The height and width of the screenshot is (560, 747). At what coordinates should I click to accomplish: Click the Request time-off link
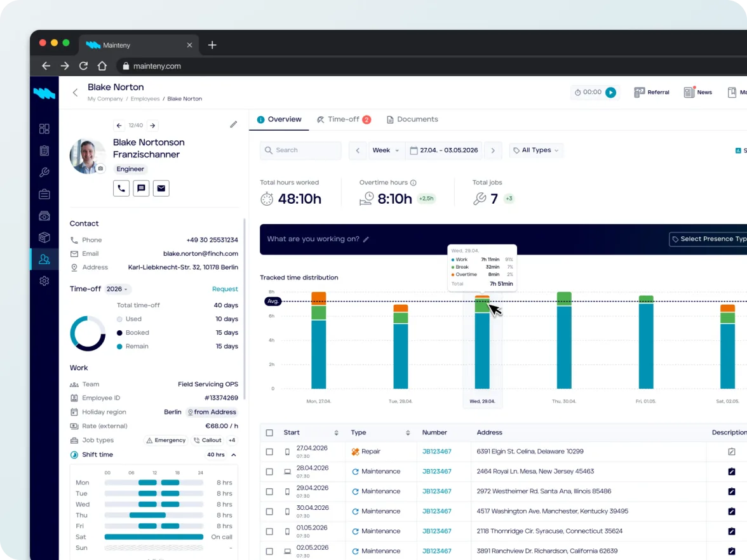(225, 289)
